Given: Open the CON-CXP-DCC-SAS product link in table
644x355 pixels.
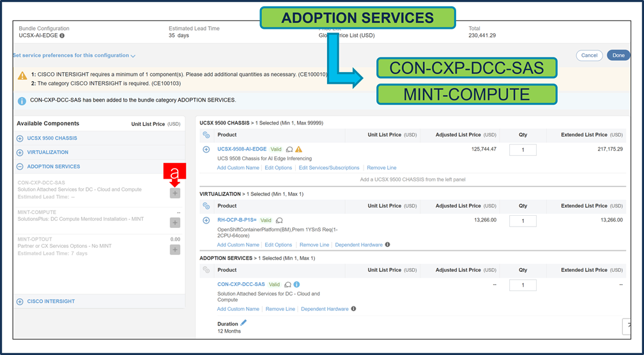Looking at the screenshot, I should [241, 284].
